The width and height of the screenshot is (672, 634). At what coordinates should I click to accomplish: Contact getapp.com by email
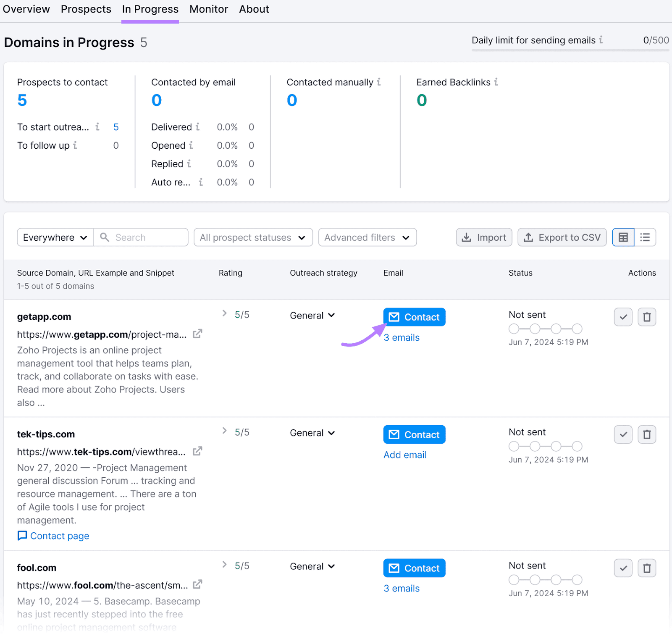click(414, 317)
